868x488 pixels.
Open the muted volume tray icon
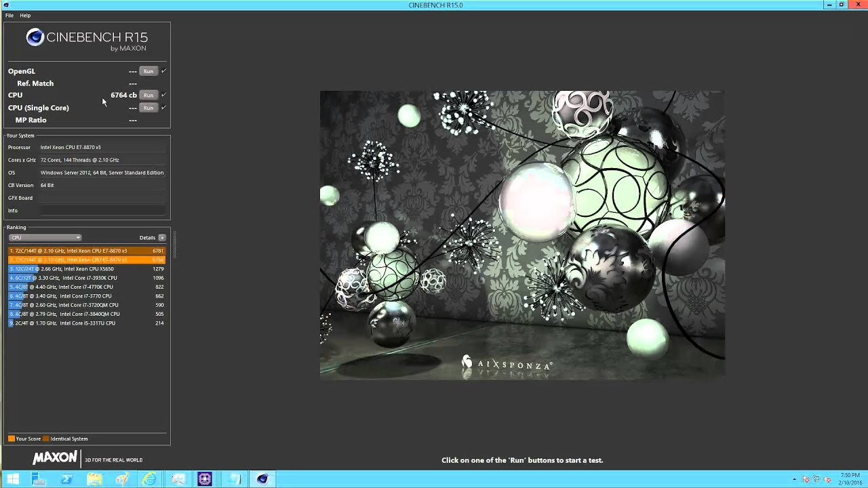pyautogui.click(x=827, y=480)
